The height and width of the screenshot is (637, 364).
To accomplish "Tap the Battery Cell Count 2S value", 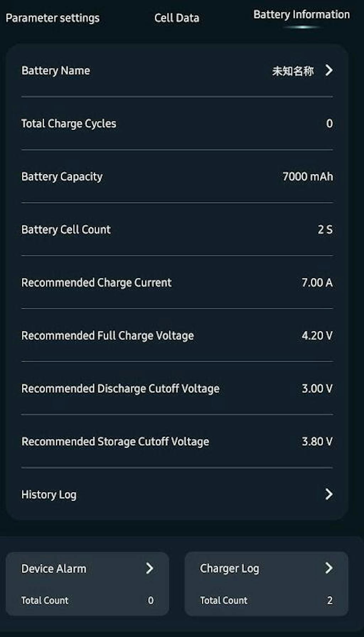I will pos(325,230).
